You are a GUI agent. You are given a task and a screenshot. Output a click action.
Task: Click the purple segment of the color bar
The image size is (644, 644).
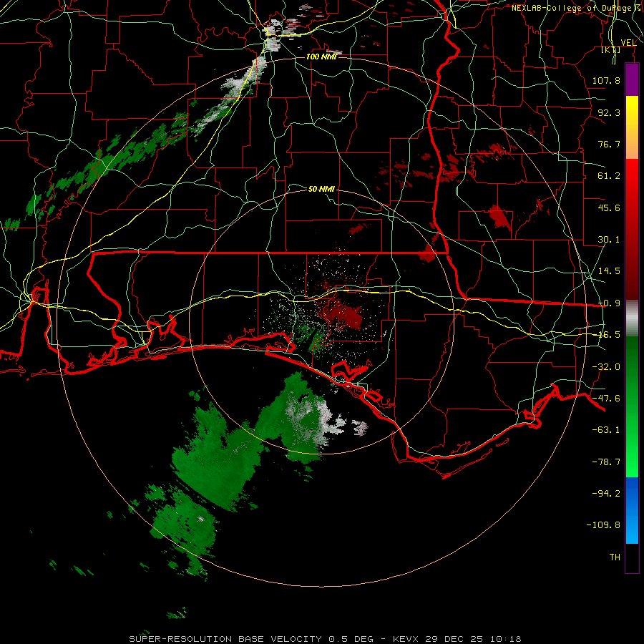(632, 80)
